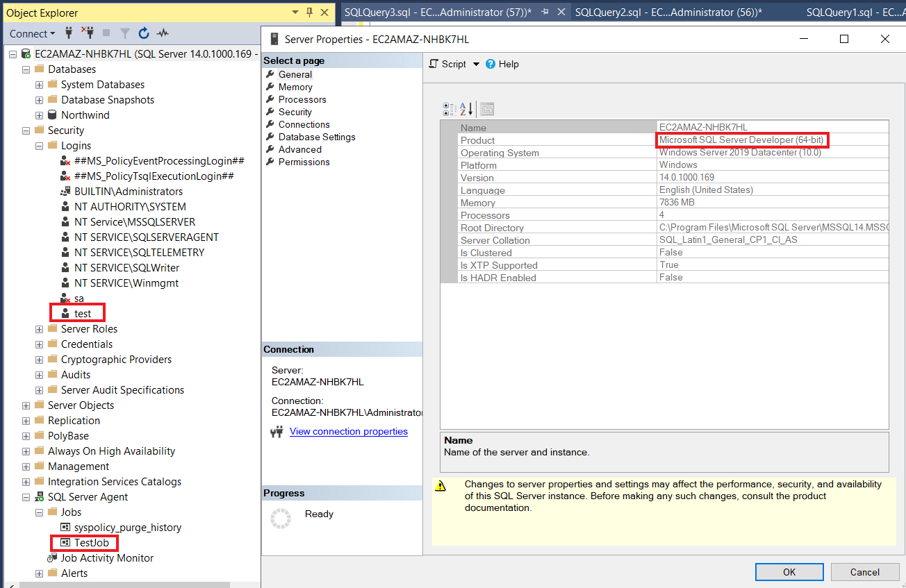Select the Connections page
Image resolution: width=906 pixels, height=588 pixels.
point(304,124)
